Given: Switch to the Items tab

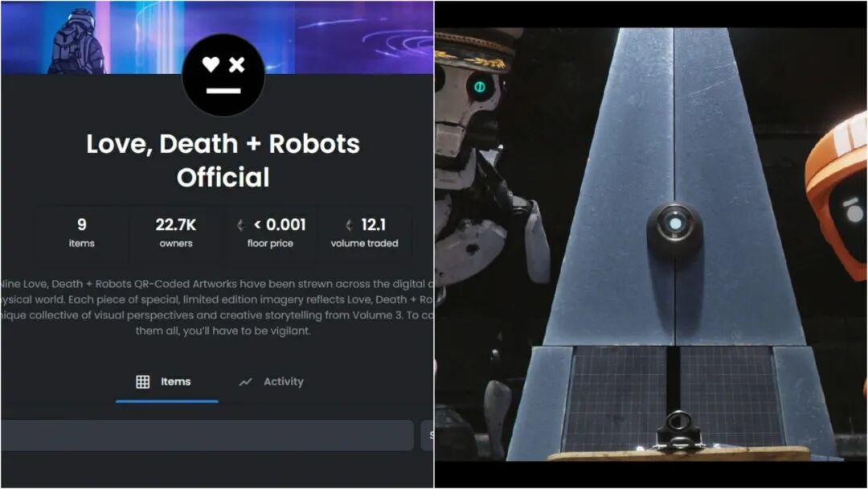Looking at the screenshot, I should point(166,381).
